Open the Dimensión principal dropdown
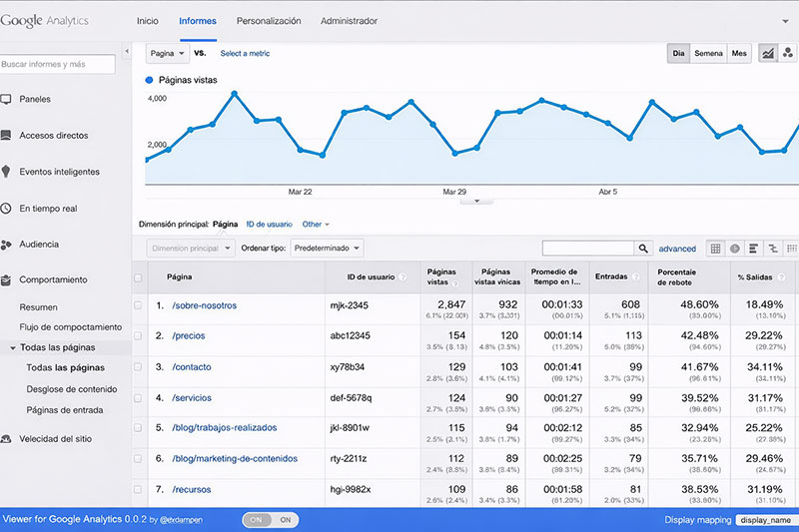This screenshot has height=532, width=799. coord(191,249)
